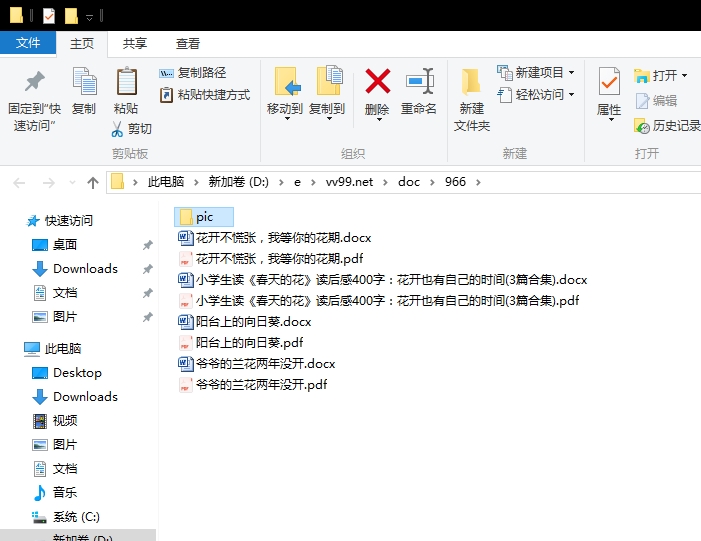701x541 pixels.
Task: Navigate to doc in address bar
Action: click(409, 182)
